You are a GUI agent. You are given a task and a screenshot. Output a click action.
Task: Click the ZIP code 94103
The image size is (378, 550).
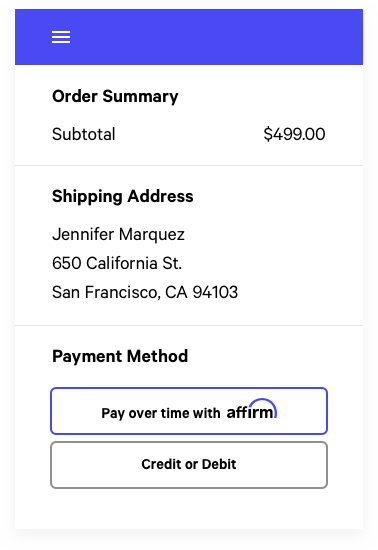tap(215, 292)
